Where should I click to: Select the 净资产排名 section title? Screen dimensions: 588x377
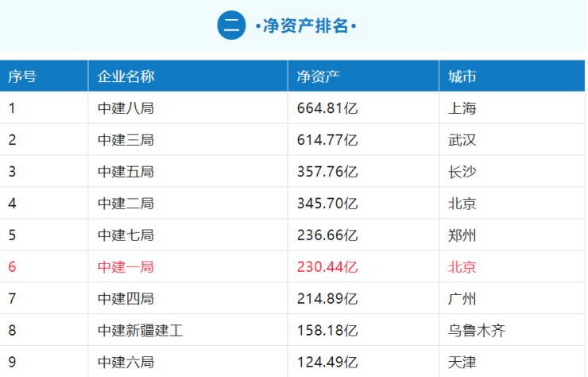click(x=306, y=26)
